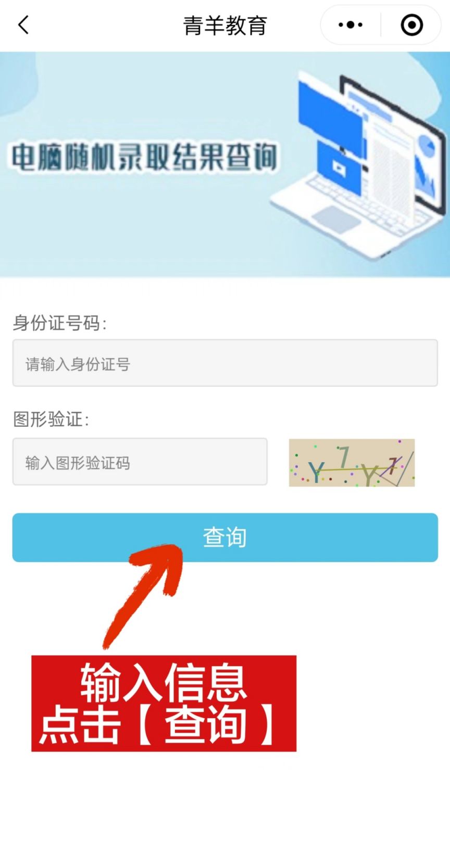The width and height of the screenshot is (450, 868).
Task: Click the 点击【查询】 line in the red box
Action: (x=159, y=724)
